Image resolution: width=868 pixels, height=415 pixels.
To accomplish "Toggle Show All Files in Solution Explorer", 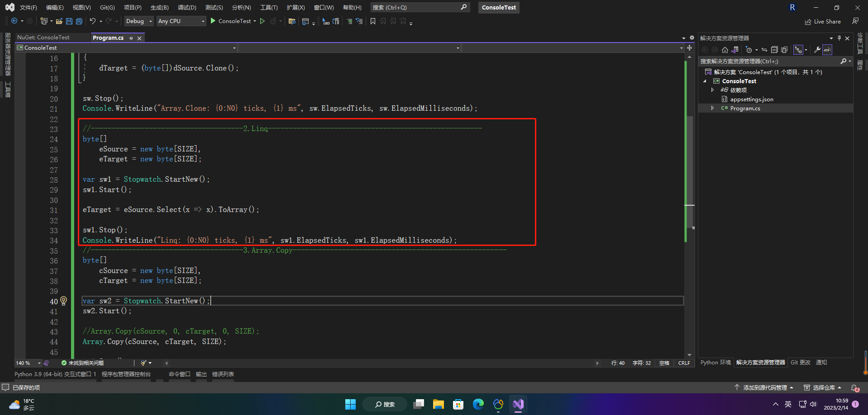I will (784, 50).
